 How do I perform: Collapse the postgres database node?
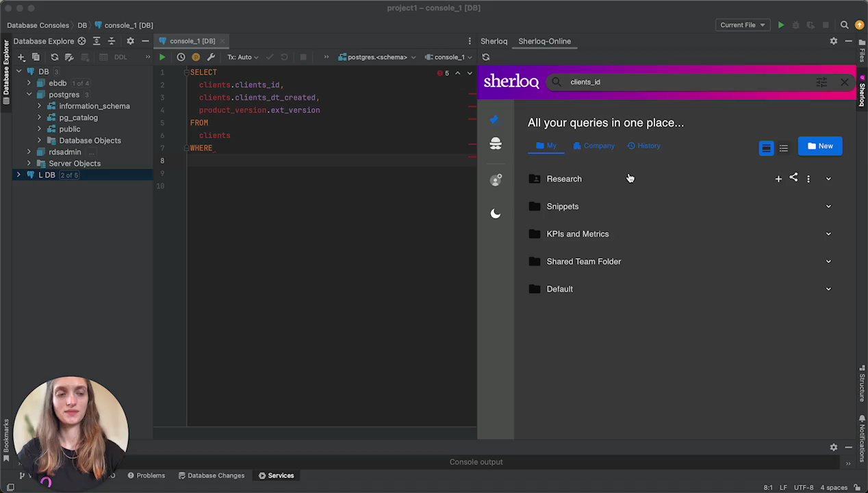[29, 94]
